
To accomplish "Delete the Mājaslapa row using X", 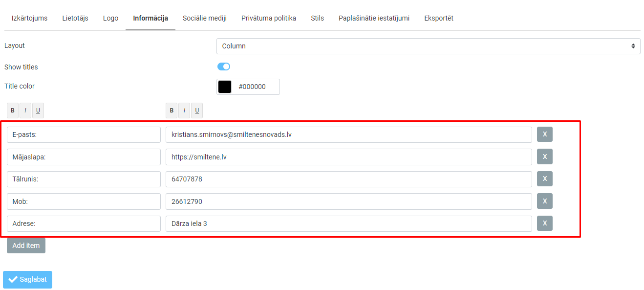I will 544,156.
